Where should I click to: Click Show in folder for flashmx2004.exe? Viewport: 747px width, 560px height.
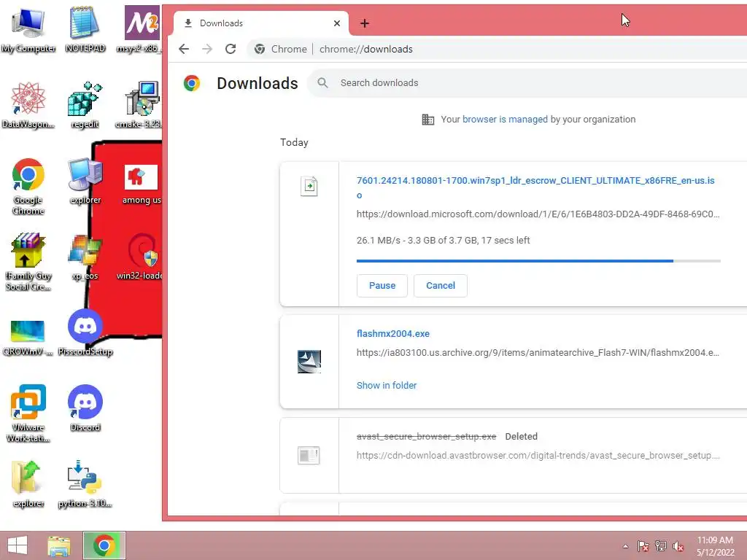tap(387, 385)
